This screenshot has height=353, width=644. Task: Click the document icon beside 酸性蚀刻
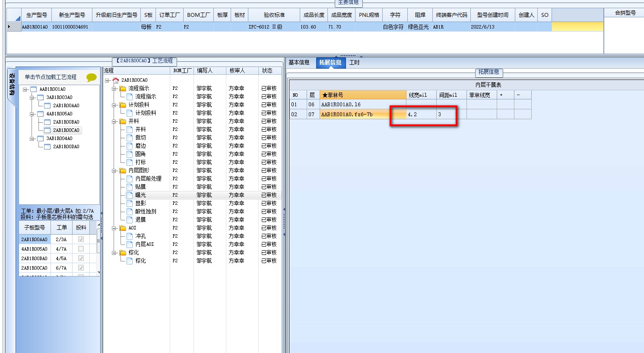130,211
